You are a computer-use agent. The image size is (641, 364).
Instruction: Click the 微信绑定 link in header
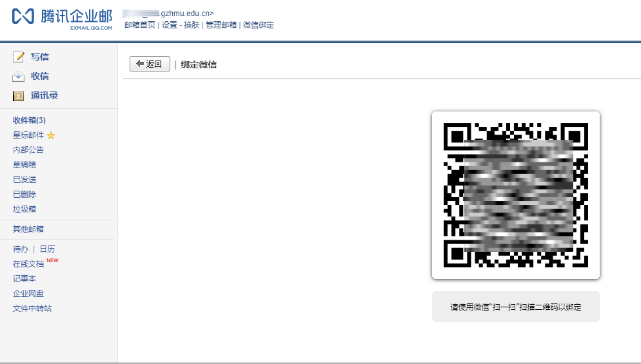coord(259,25)
